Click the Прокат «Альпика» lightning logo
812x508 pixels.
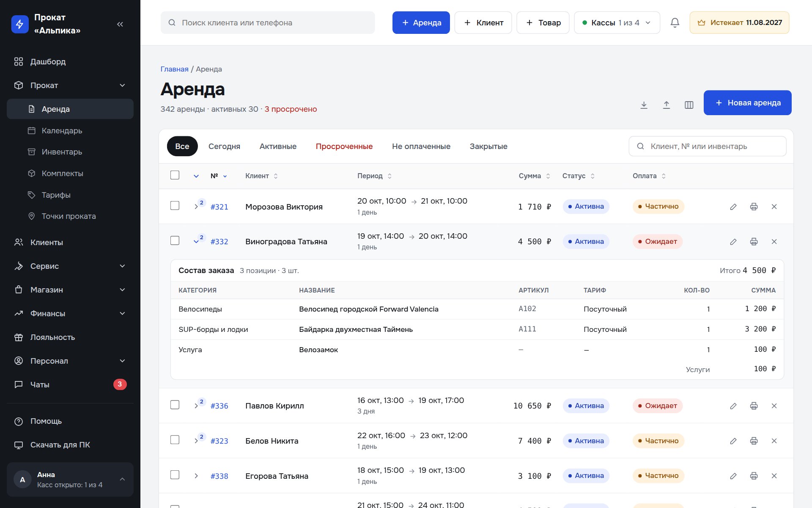[20, 24]
